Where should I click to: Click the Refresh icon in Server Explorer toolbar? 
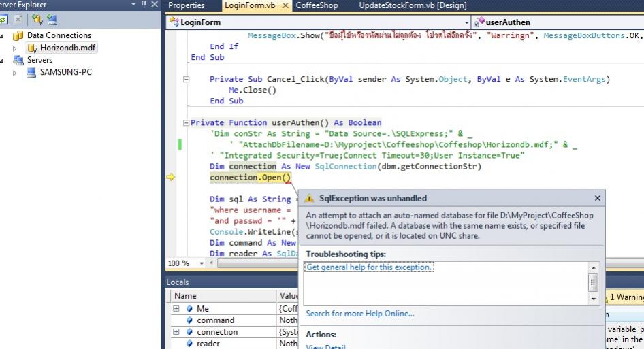click(x=3, y=20)
